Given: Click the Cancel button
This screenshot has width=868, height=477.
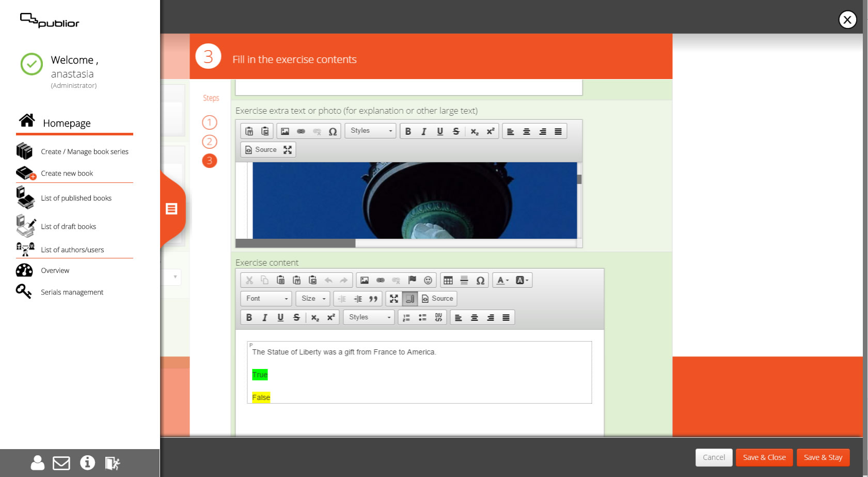Looking at the screenshot, I should pyautogui.click(x=714, y=457).
